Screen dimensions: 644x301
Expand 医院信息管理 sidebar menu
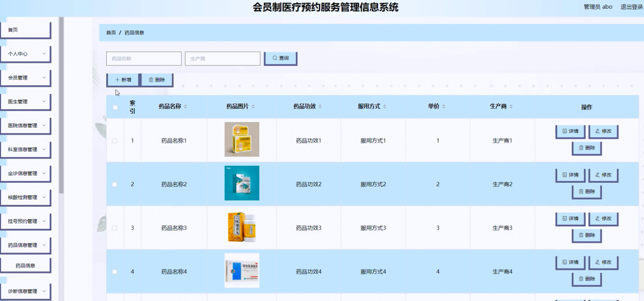[x=25, y=126]
